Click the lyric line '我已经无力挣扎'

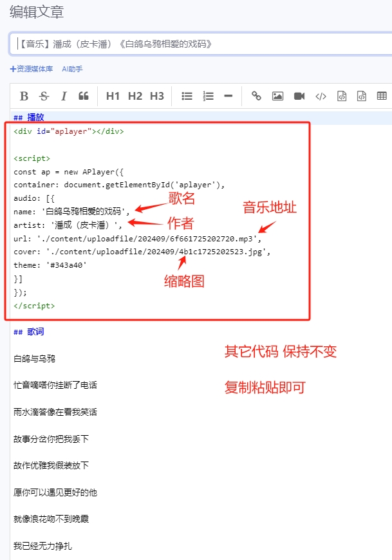(42, 546)
